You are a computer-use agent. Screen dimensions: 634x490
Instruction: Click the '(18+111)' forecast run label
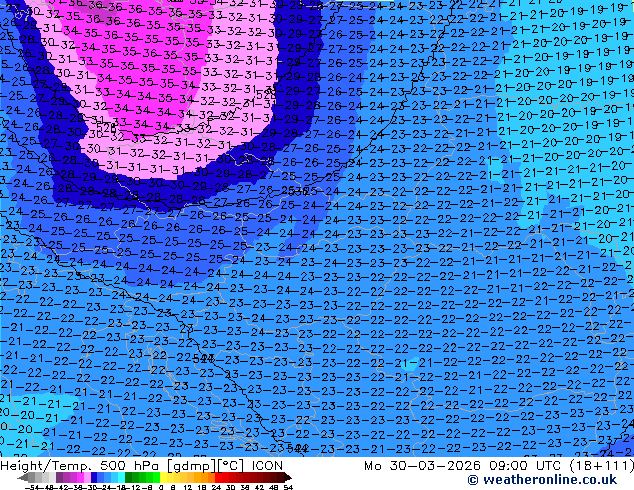602,466
